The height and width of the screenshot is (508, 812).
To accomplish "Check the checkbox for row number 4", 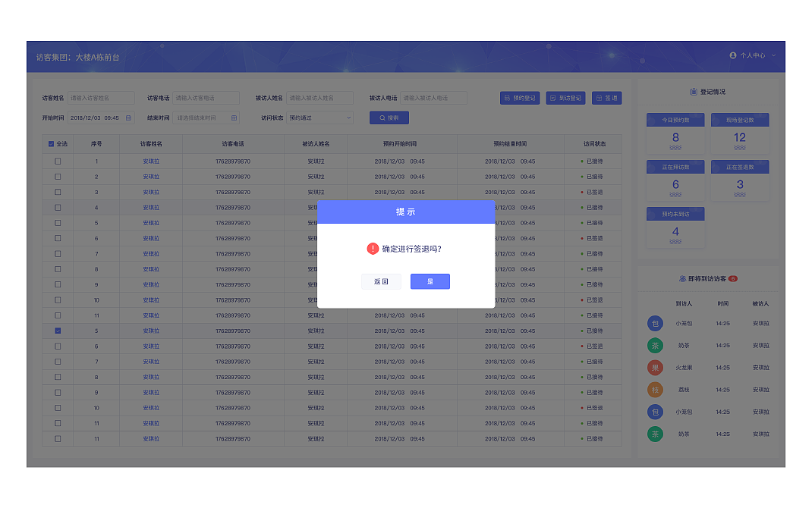I will point(58,208).
